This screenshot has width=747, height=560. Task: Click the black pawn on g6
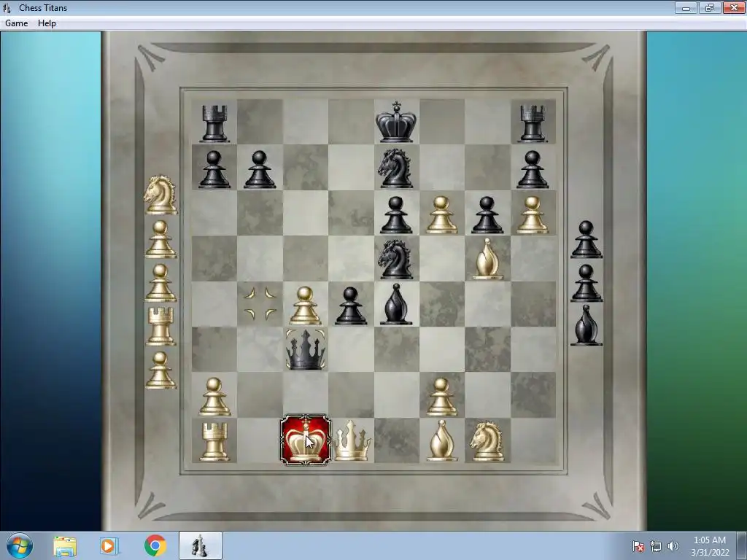(487, 215)
